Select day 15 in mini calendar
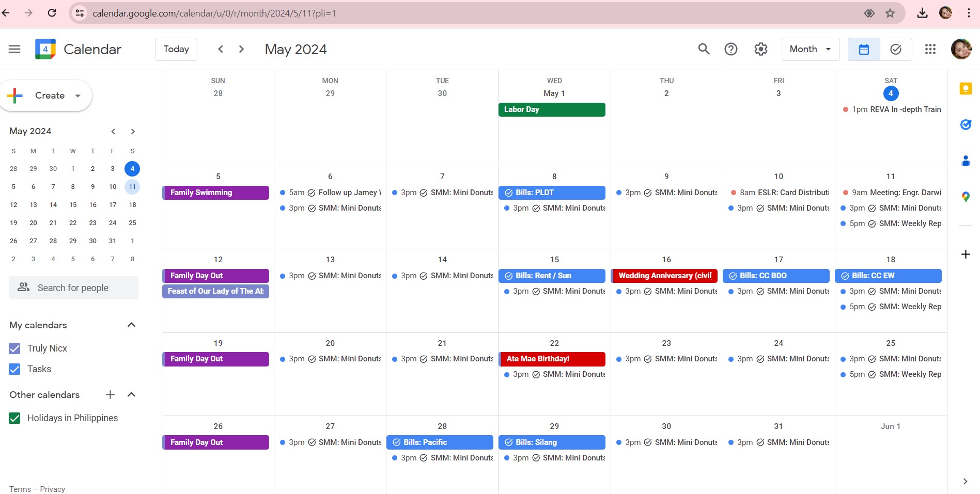 pos(73,205)
